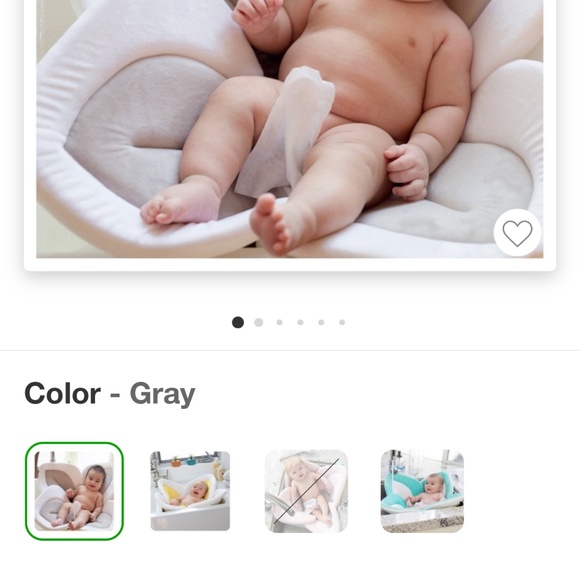This screenshot has width=580, height=580.
Task: Pick the teal color option thumbnail
Action: click(x=422, y=491)
